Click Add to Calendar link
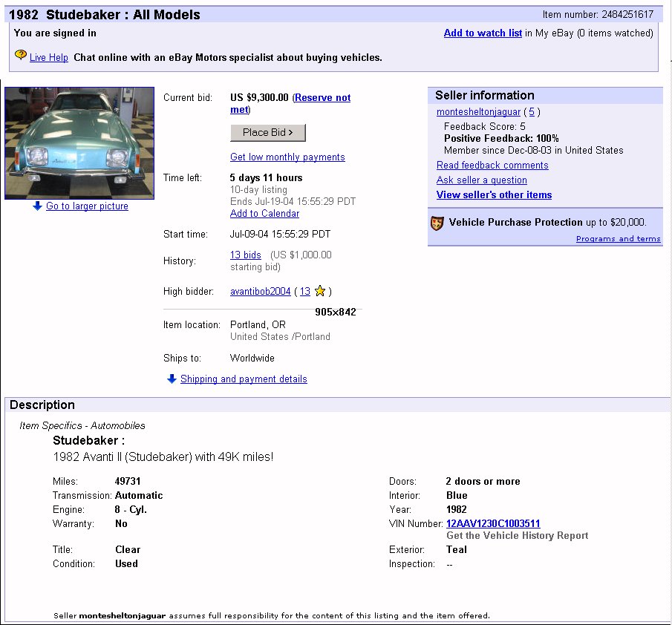The height and width of the screenshot is (625, 672). click(x=264, y=214)
